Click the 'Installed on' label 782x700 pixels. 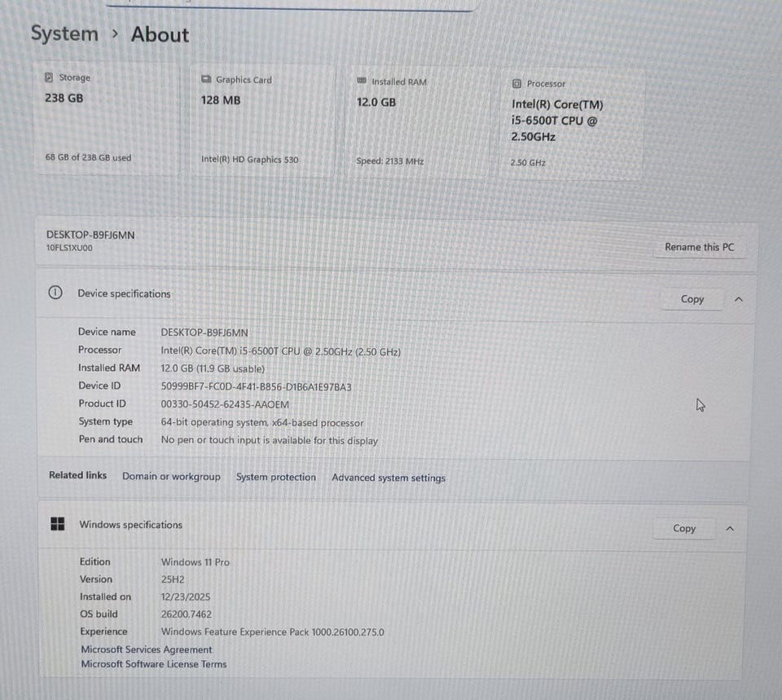[105, 597]
